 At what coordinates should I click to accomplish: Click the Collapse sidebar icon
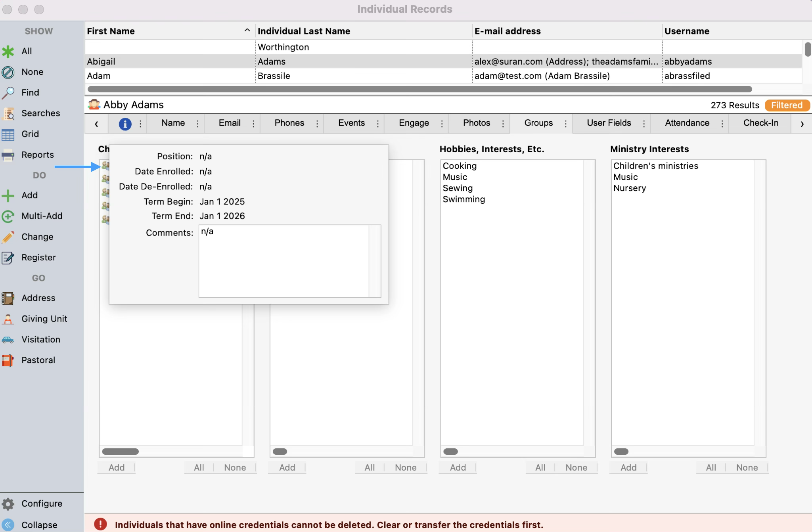tap(8, 525)
